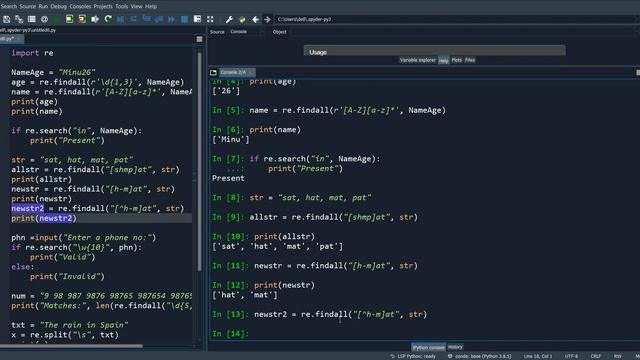Click the blue Stop debugging icon
This screenshot has width=640, height=360.
(184, 19)
